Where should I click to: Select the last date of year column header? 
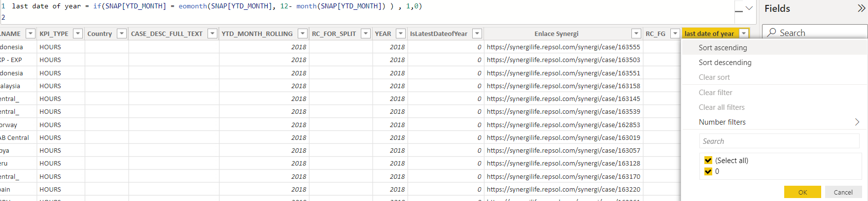coord(709,33)
